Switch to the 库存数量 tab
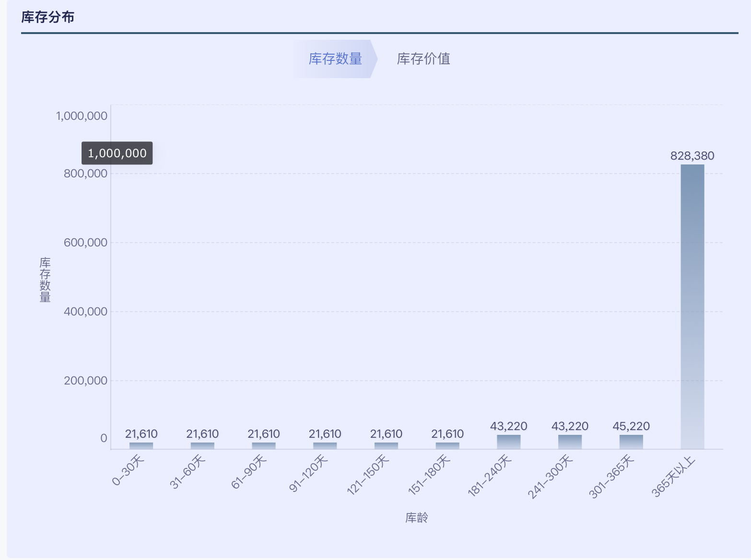Image resolution: width=751 pixels, height=560 pixels. point(335,59)
